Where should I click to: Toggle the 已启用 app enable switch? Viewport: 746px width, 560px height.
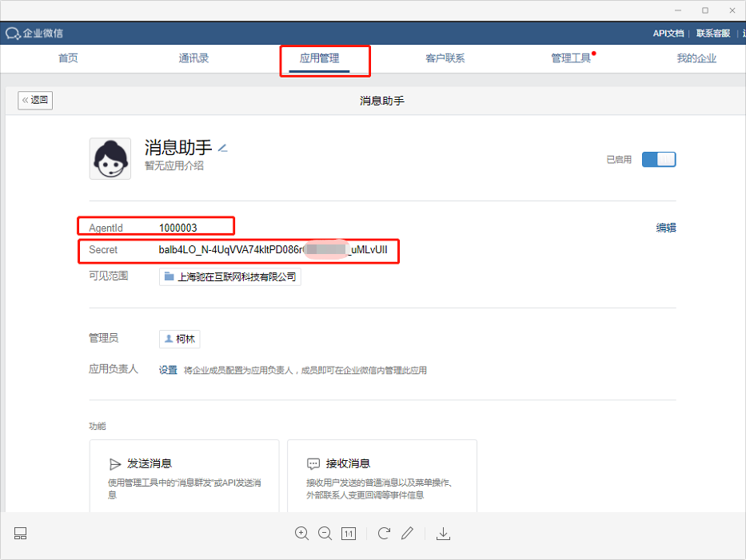[x=659, y=159]
